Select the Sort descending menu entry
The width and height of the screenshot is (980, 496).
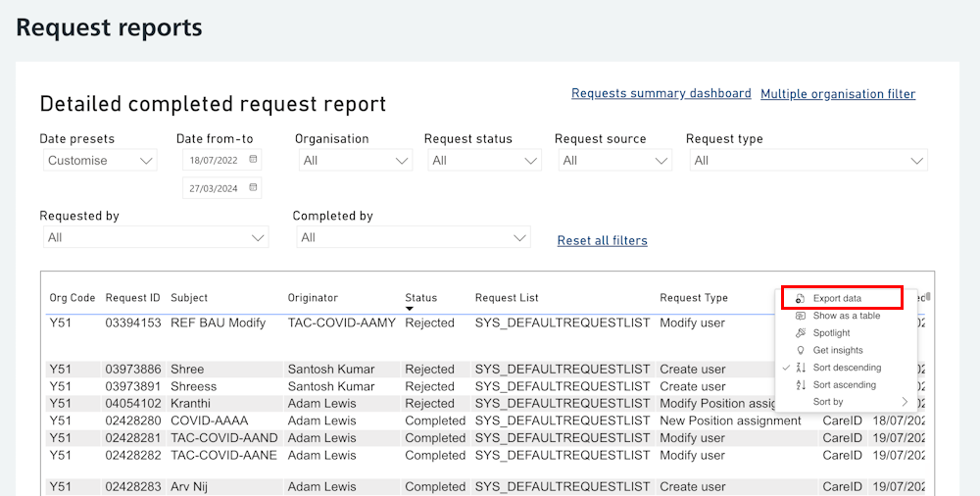tap(847, 368)
